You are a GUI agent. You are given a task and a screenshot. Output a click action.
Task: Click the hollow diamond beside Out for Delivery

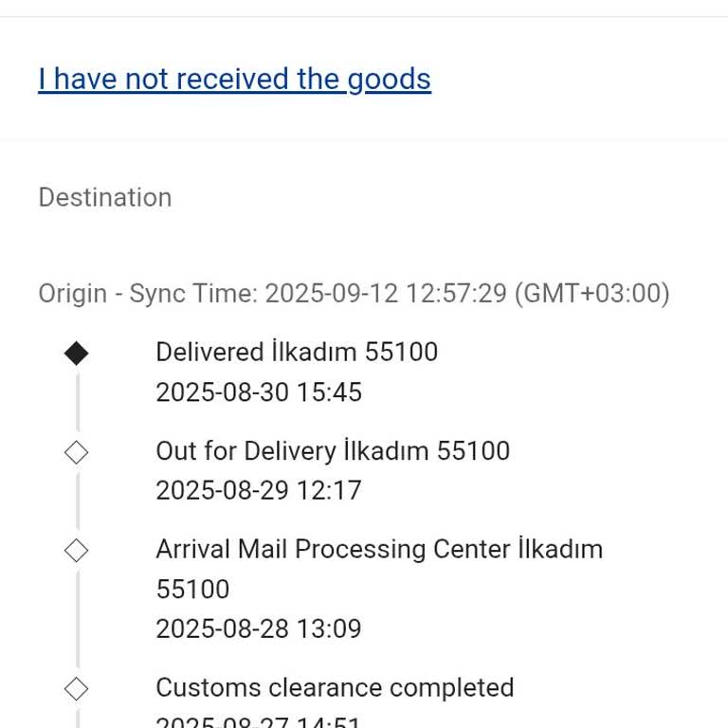(76, 452)
